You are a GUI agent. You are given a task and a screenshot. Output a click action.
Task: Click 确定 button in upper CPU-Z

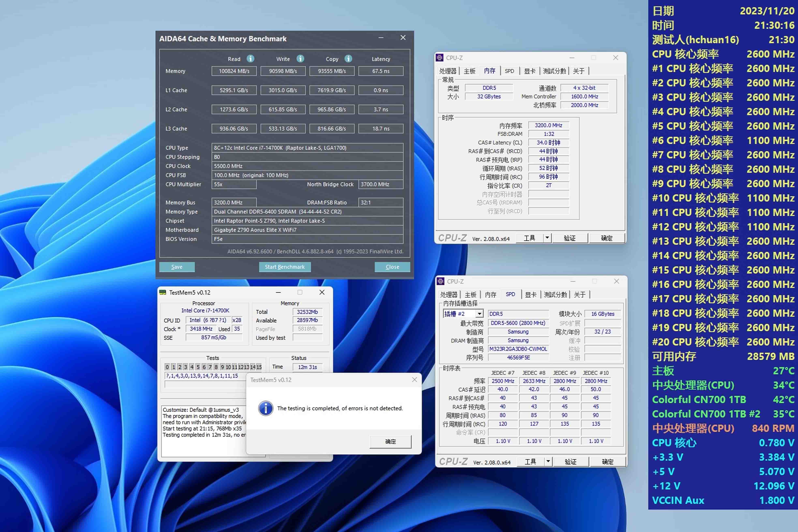point(607,238)
